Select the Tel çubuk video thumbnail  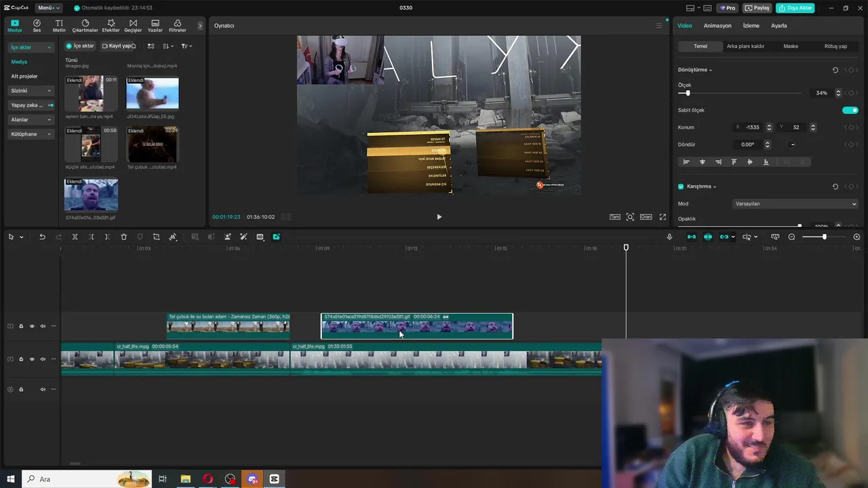point(152,144)
